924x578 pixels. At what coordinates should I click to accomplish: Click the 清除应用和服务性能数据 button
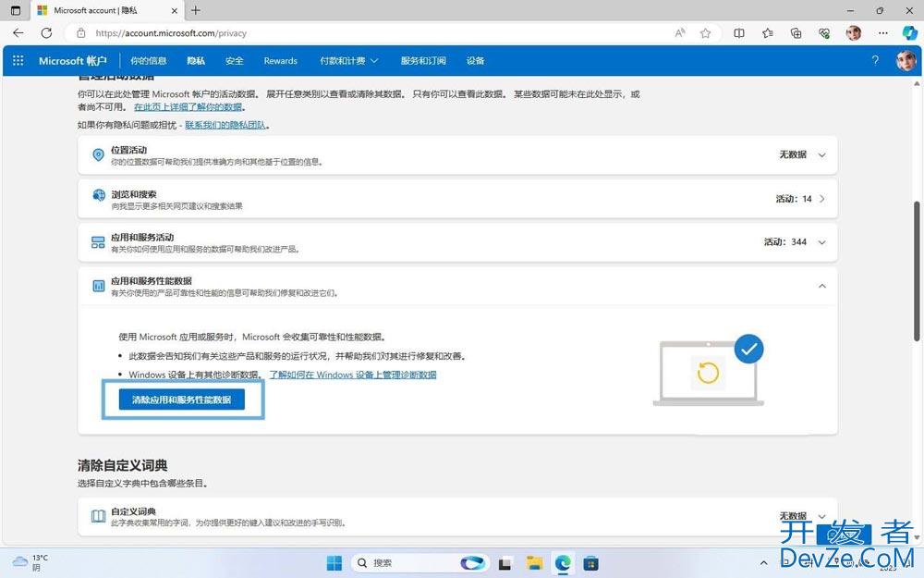click(181, 400)
